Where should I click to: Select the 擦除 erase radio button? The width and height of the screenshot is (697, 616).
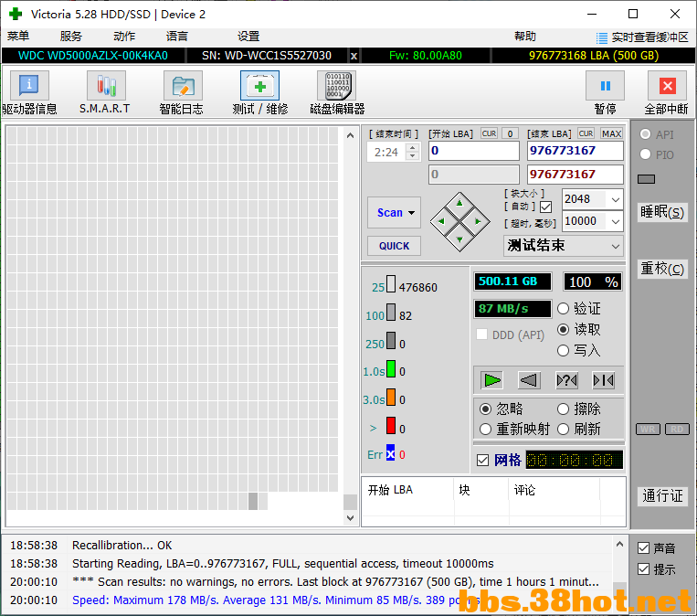pos(563,409)
